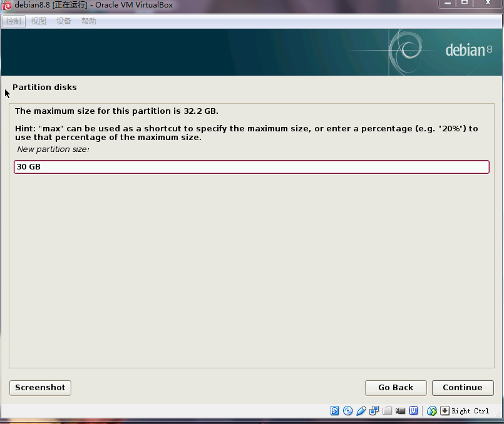
Task: Open the USB devices status icon
Action: tap(361, 411)
